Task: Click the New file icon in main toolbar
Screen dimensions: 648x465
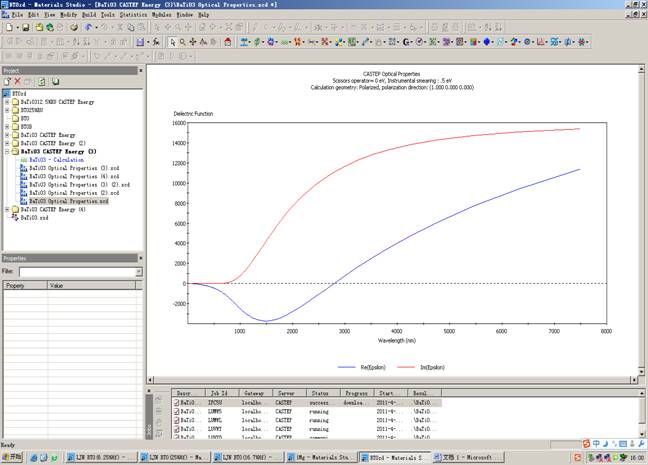Action: pos(8,28)
